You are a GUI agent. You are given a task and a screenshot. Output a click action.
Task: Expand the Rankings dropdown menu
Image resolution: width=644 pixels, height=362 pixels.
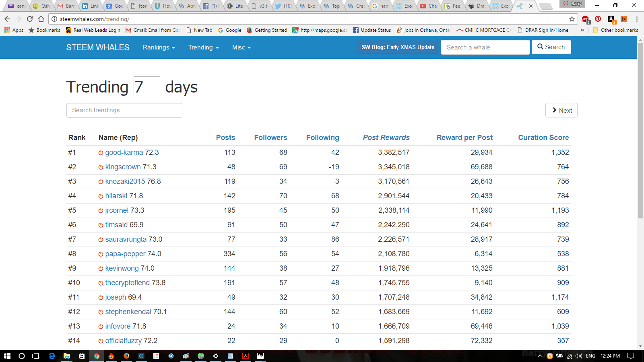[x=159, y=47]
